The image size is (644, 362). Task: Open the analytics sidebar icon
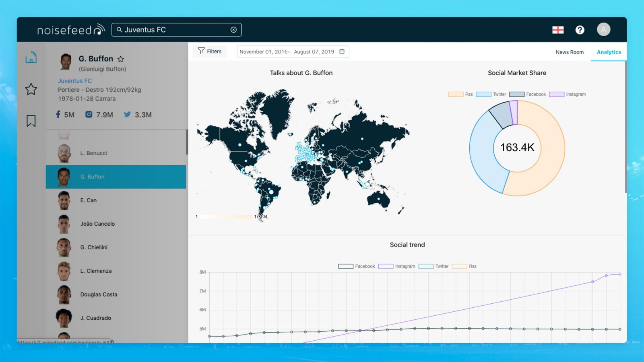point(31,58)
